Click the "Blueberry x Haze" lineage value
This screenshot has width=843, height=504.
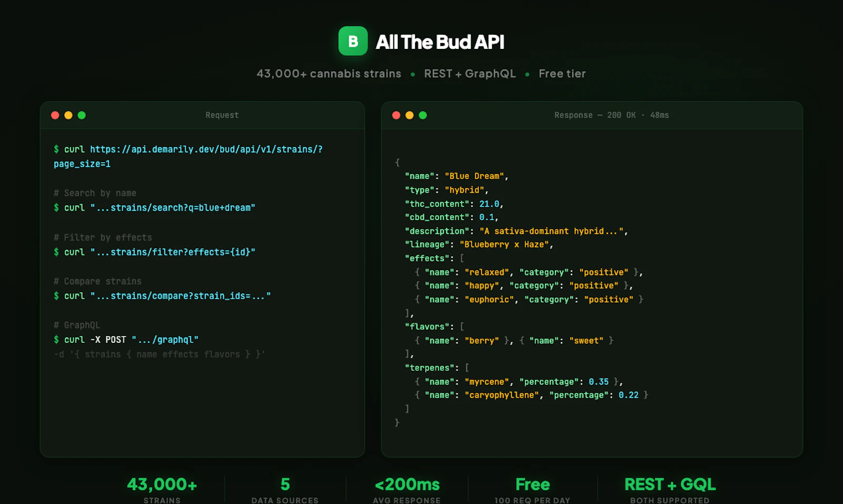point(504,245)
